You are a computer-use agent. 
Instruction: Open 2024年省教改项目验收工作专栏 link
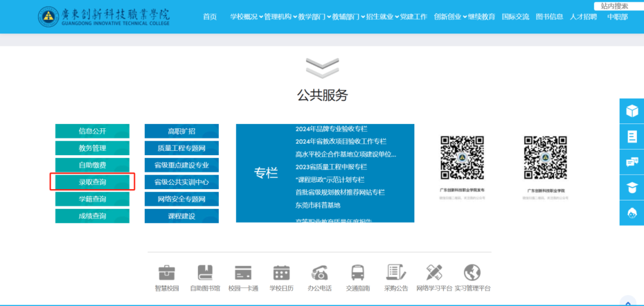click(x=341, y=141)
